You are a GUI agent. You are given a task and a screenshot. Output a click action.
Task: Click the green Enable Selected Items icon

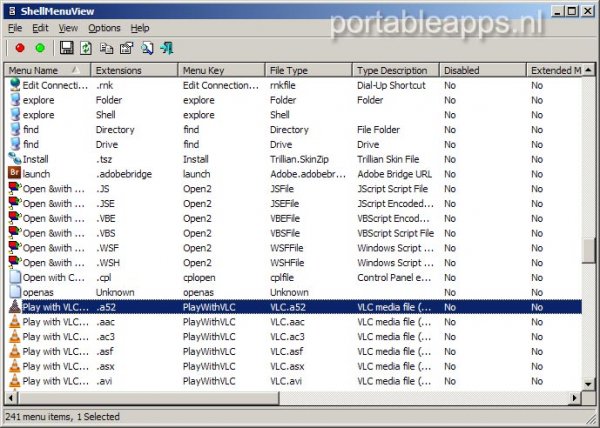(x=40, y=48)
